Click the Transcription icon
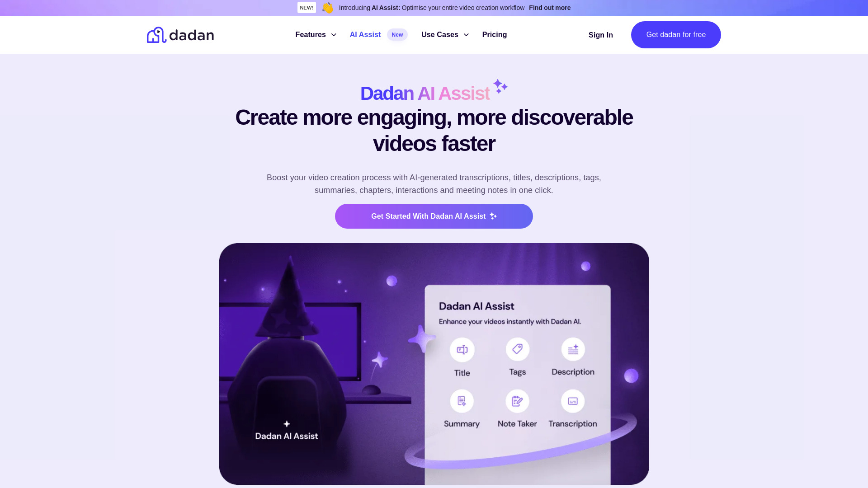The height and width of the screenshot is (488, 868). pos(572,400)
